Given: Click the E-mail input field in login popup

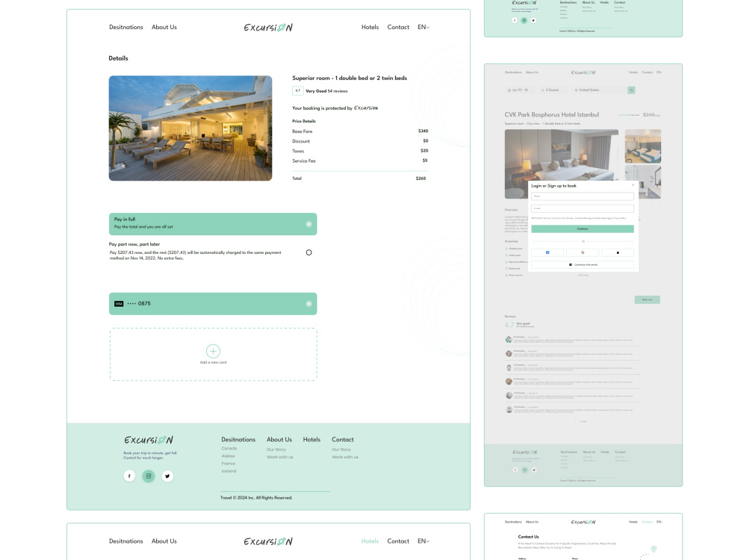Looking at the screenshot, I should coord(583,208).
